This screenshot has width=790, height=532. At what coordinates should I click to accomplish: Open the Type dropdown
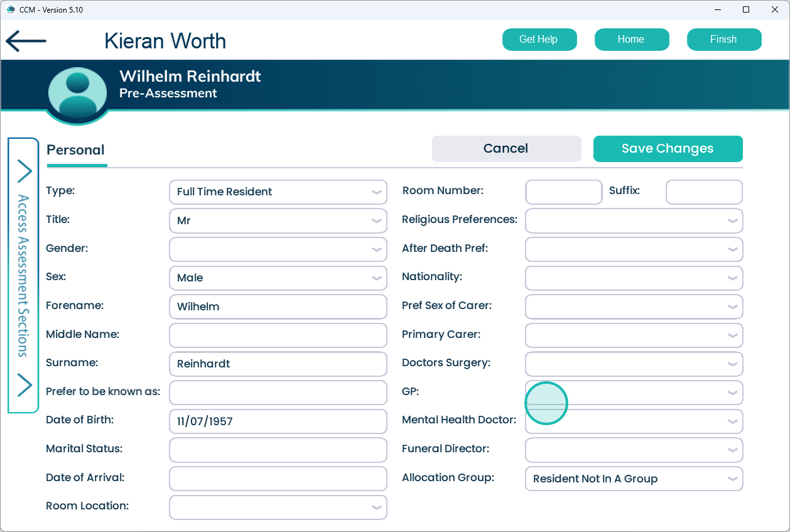[x=278, y=192]
